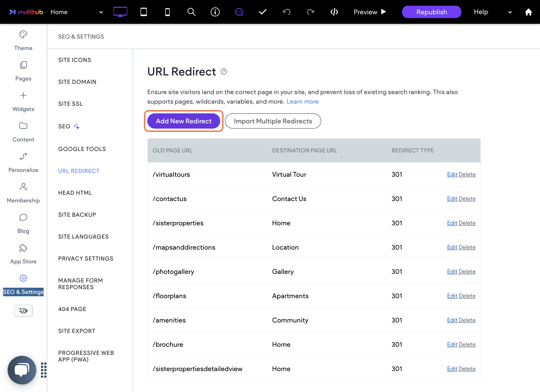Delete the /brochure redirect
The image size is (540, 392).
click(467, 344)
